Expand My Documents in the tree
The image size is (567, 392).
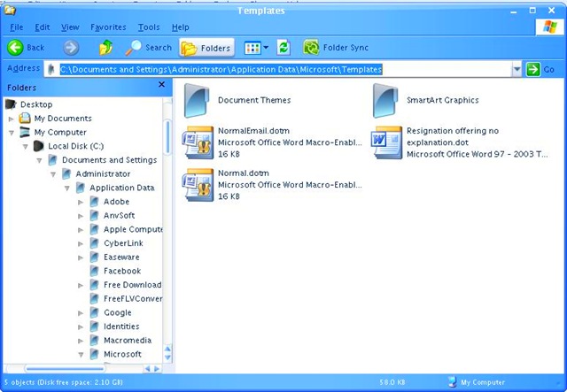(x=12, y=119)
